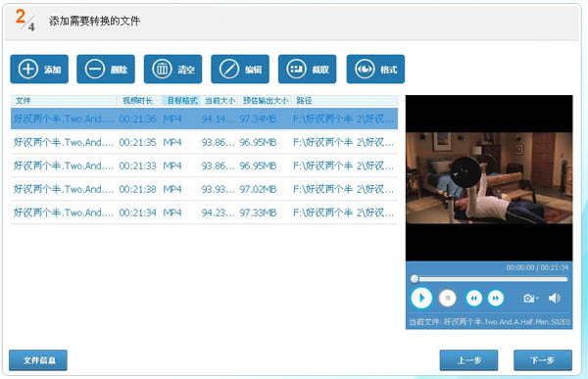
Task: Sort by the 视频时长 column header
Action: (138, 101)
